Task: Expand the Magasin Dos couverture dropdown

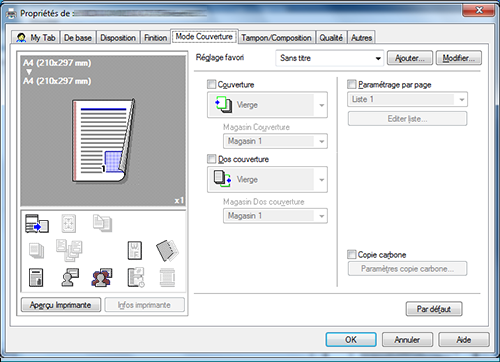Action: click(x=275, y=216)
